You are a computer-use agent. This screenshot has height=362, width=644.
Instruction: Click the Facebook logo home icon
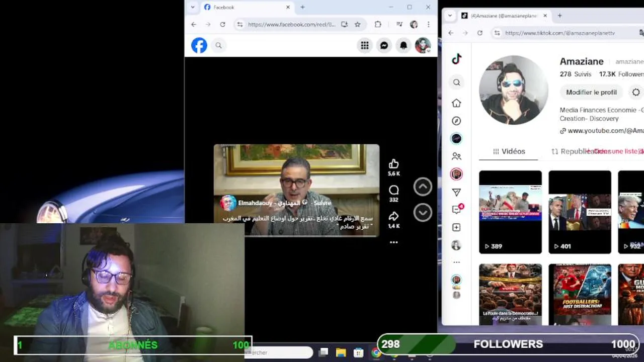coord(199,45)
